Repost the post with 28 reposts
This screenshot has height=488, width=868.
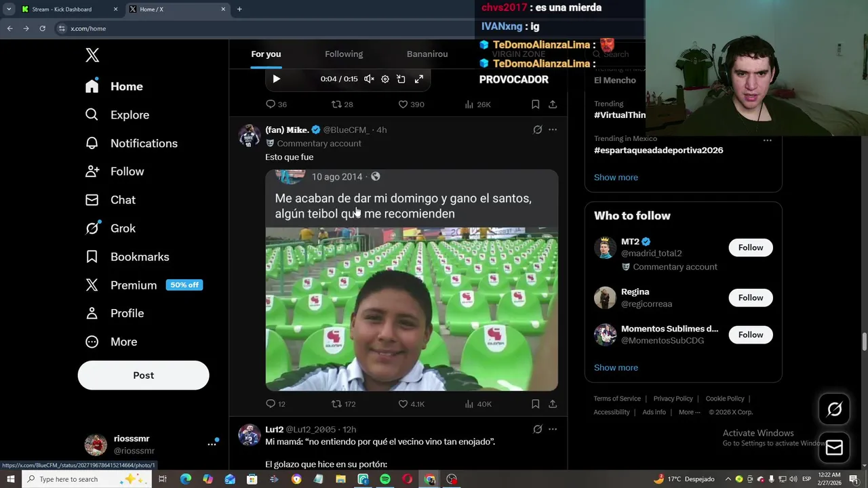[342, 104]
